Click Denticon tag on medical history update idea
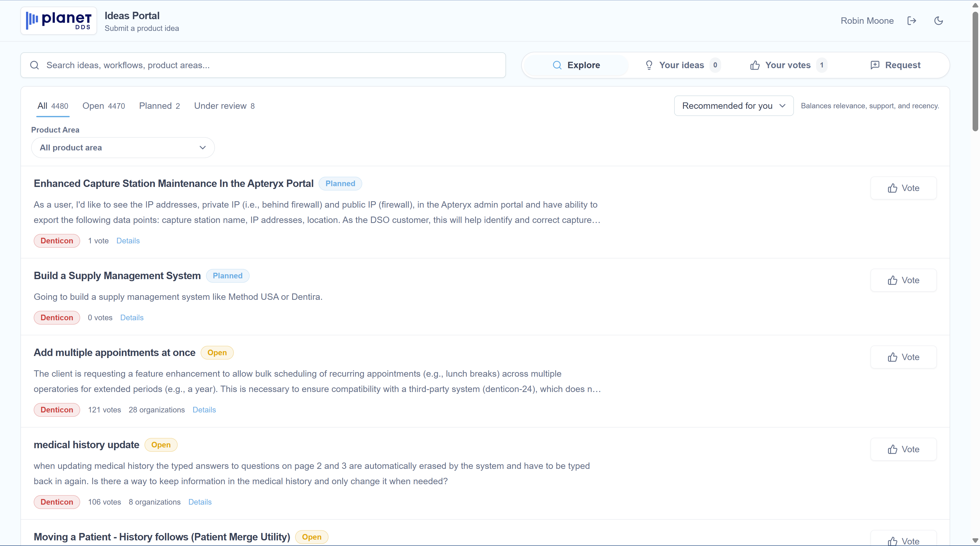 (x=57, y=502)
